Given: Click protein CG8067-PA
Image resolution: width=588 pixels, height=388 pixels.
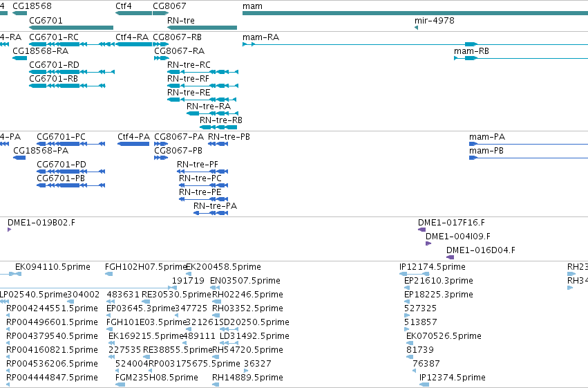Looking at the screenshot, I should point(161,144).
